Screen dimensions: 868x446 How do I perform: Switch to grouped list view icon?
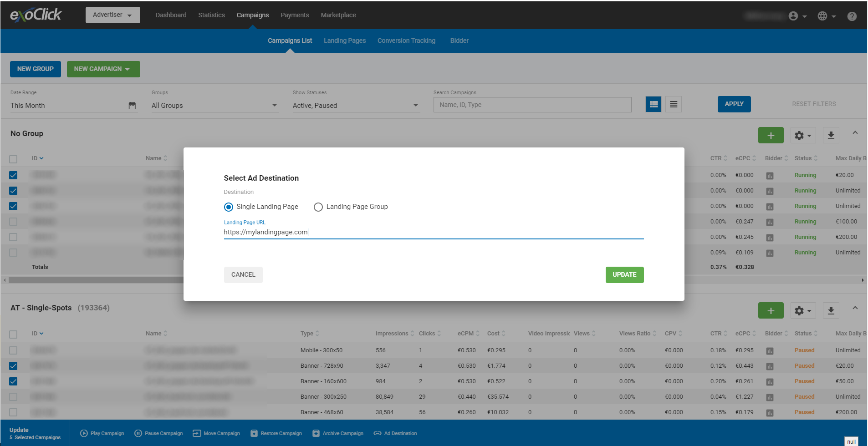[654, 104]
